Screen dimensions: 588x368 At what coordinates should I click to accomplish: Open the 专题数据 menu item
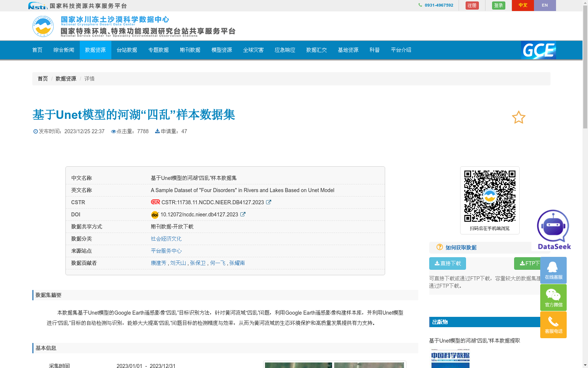click(159, 50)
